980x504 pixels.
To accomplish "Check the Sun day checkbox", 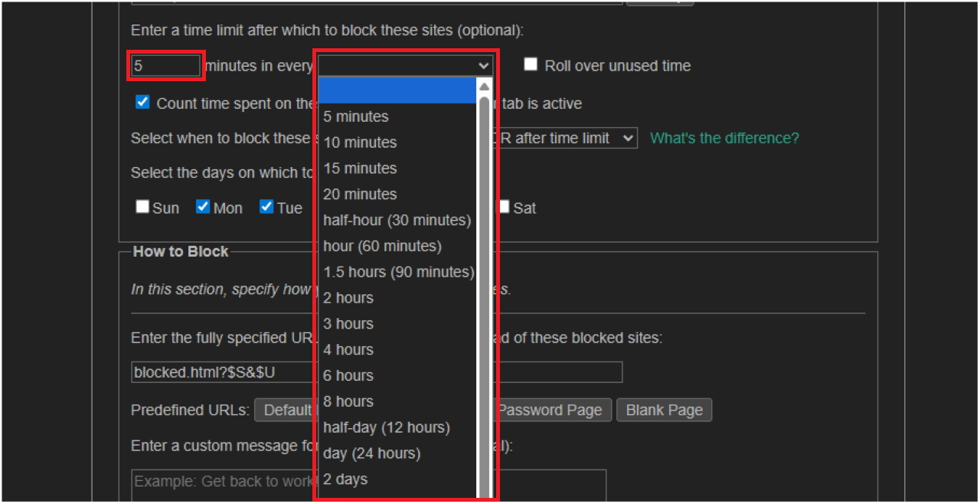I will pos(142,206).
